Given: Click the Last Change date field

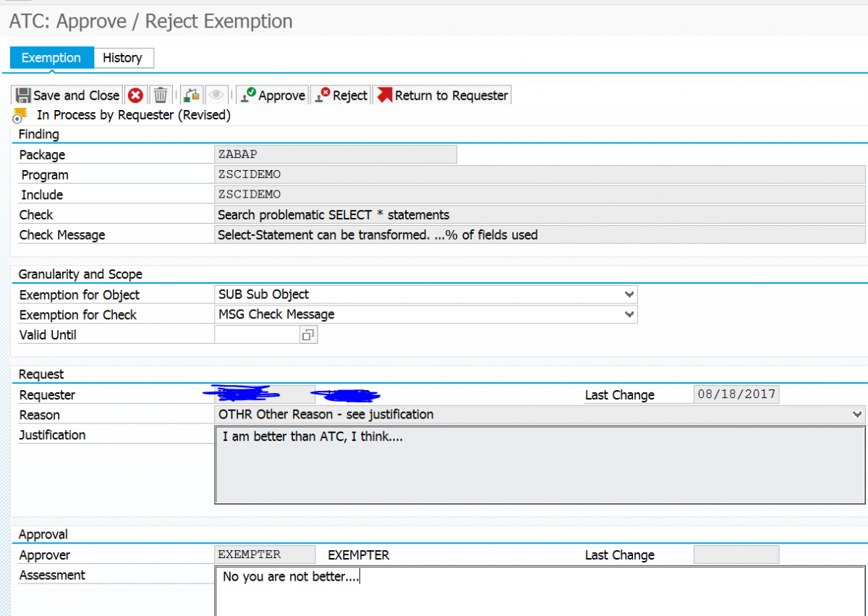Looking at the screenshot, I should (736, 394).
